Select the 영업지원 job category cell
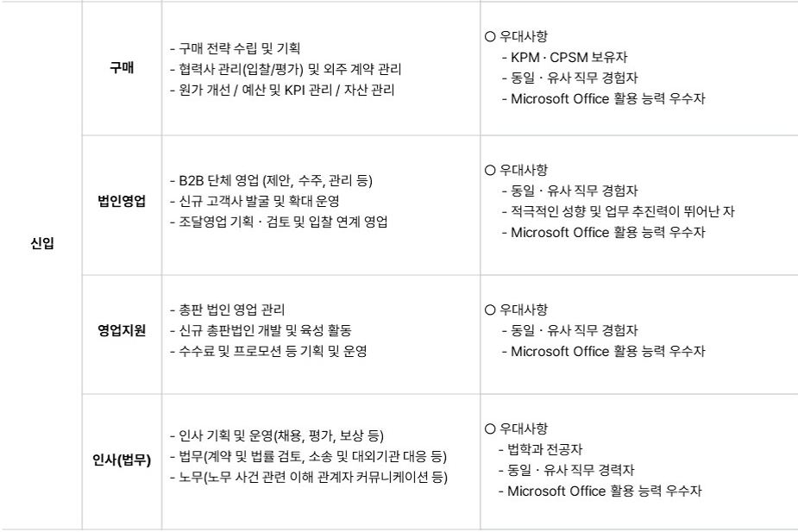 pos(123,335)
